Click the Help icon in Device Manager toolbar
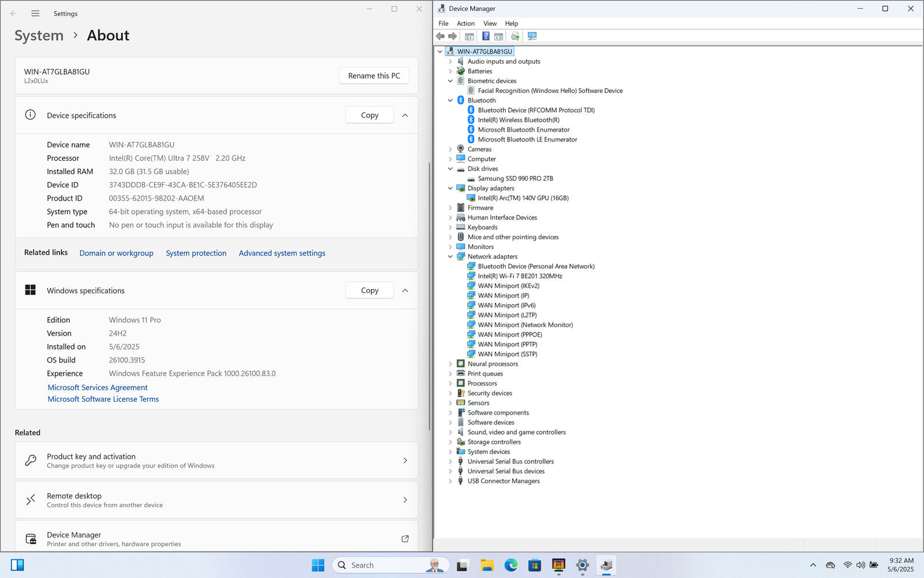Image resolution: width=924 pixels, height=578 pixels. tap(486, 36)
